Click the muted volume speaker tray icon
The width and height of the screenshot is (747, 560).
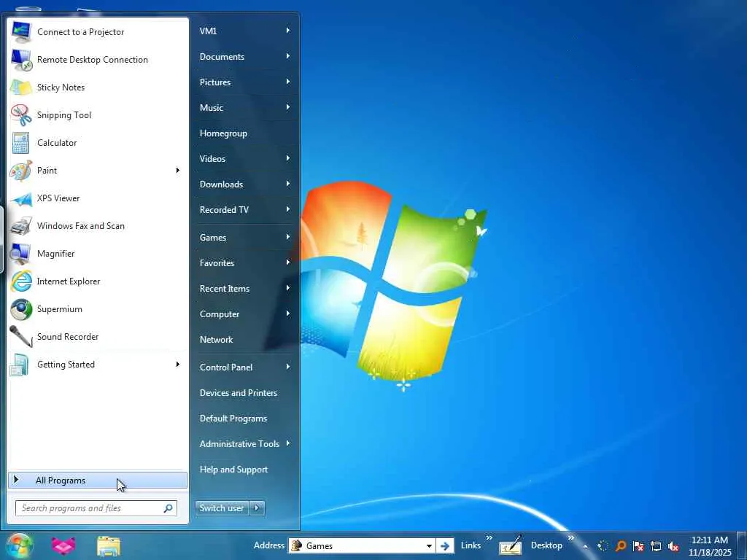(x=673, y=546)
